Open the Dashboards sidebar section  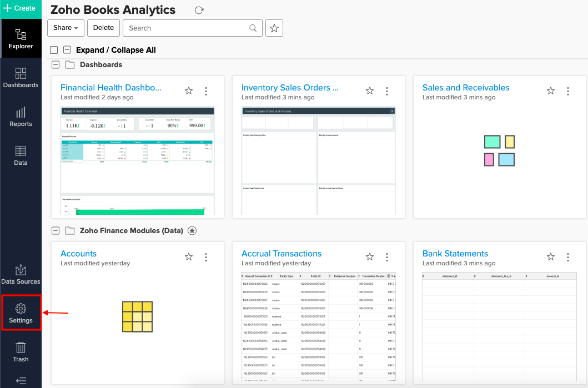pos(21,78)
